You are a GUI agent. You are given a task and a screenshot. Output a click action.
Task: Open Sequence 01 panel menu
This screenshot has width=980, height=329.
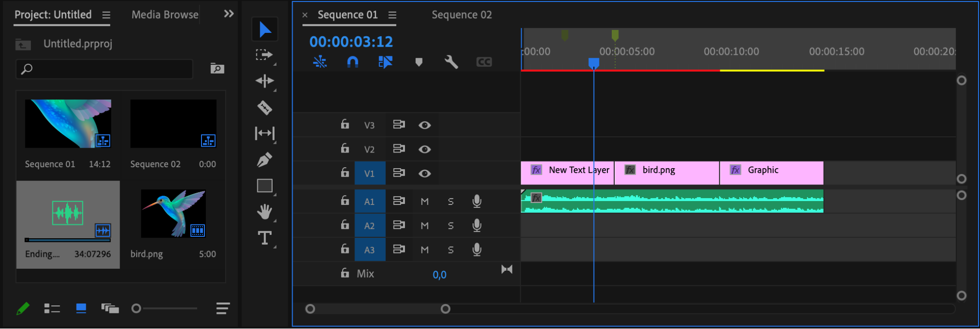click(x=392, y=15)
